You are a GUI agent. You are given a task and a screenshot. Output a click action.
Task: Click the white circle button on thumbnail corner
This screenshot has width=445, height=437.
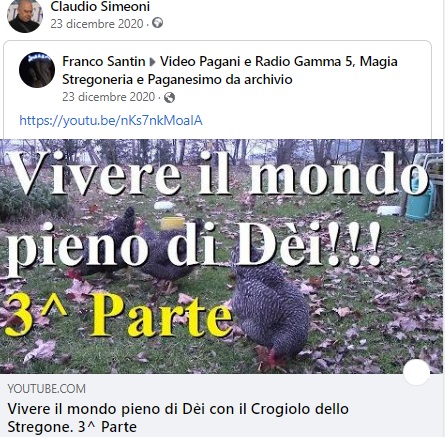point(416,372)
